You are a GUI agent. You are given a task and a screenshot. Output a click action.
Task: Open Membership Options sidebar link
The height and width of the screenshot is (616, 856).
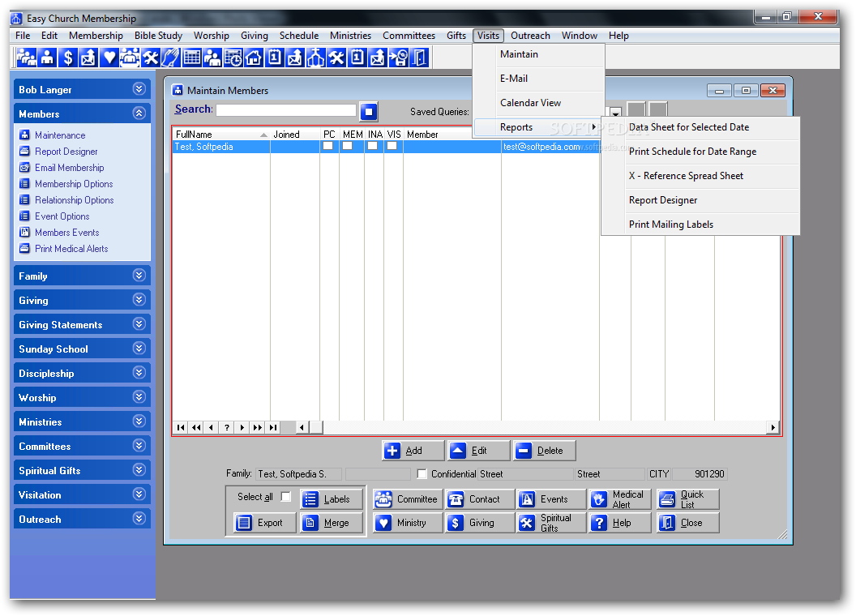pyautogui.click(x=74, y=184)
